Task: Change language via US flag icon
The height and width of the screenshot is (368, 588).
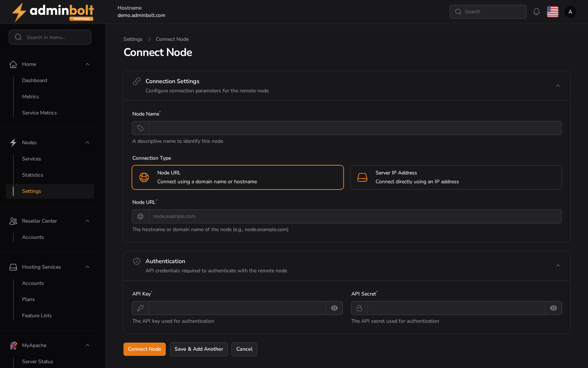Action: point(553,12)
